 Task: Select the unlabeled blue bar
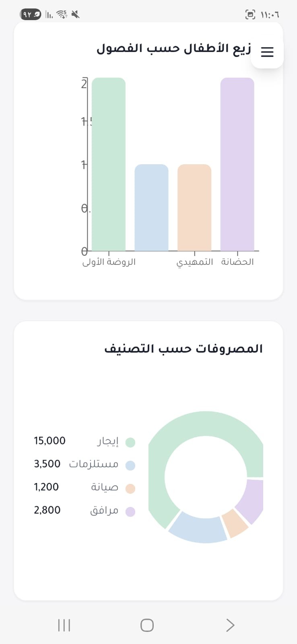click(x=151, y=208)
